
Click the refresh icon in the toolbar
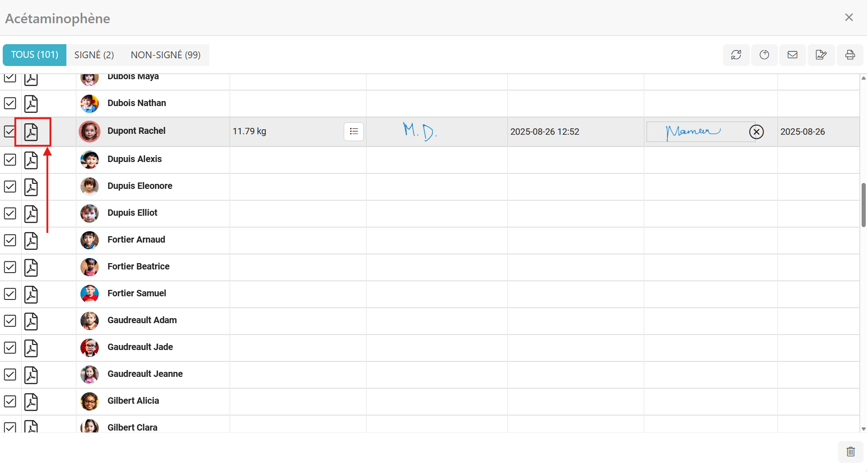click(736, 55)
